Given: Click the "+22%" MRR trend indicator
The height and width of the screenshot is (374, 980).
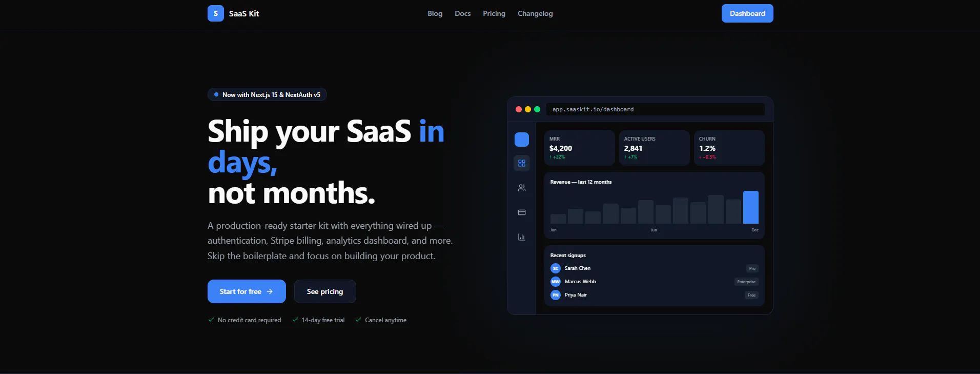Looking at the screenshot, I should [x=557, y=157].
